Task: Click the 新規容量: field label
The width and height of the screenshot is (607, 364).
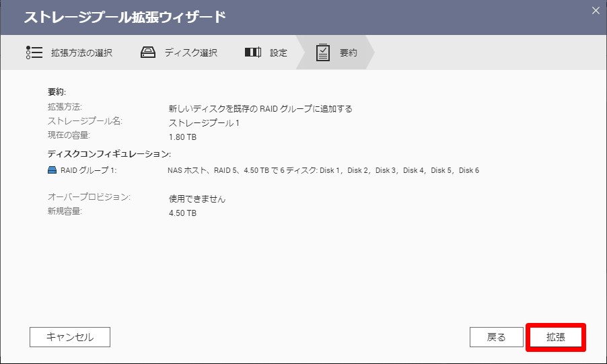Action: [65, 211]
